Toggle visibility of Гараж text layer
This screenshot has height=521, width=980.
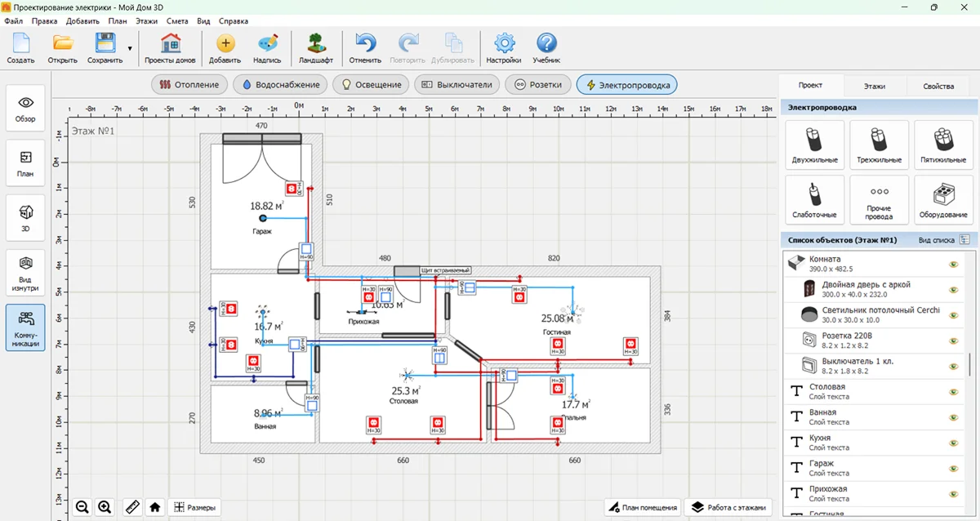point(952,468)
